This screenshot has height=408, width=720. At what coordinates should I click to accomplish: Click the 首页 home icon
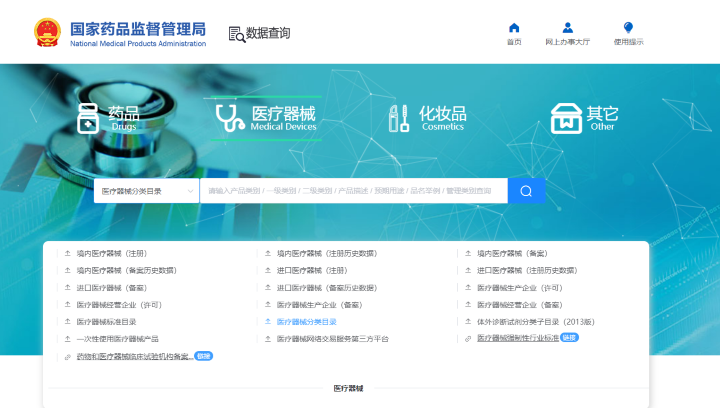point(514,28)
